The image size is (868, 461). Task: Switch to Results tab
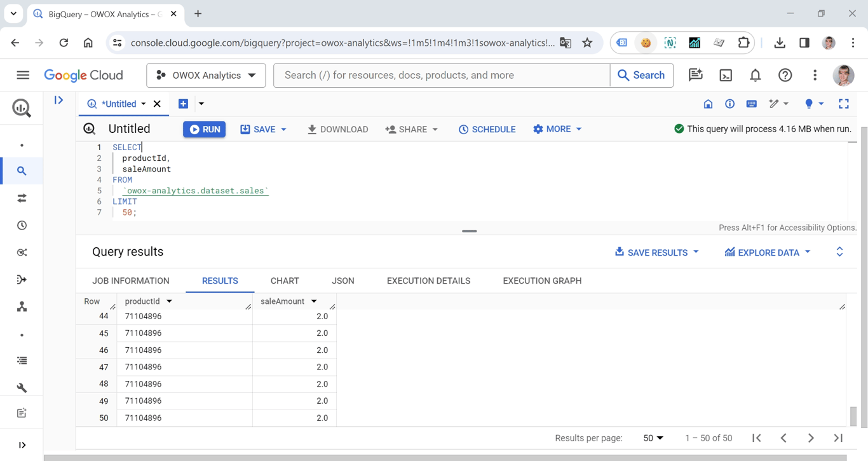coord(220,280)
